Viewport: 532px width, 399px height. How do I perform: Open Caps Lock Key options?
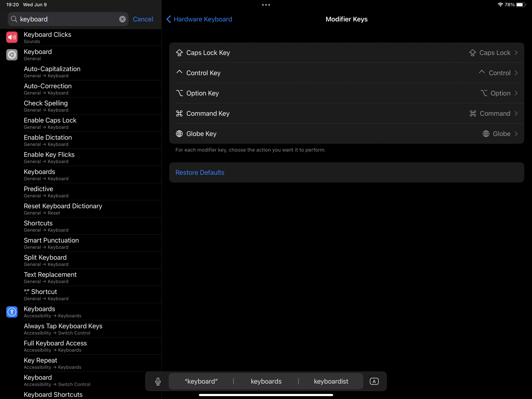coord(346,53)
